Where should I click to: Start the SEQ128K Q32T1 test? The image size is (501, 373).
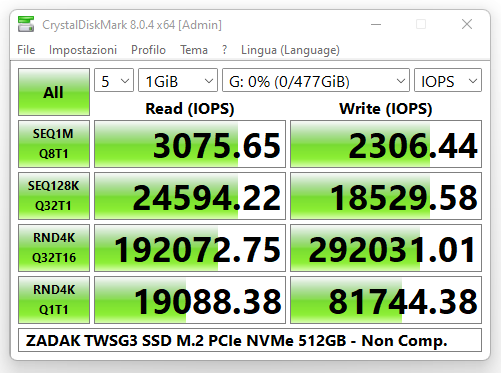[x=54, y=196]
